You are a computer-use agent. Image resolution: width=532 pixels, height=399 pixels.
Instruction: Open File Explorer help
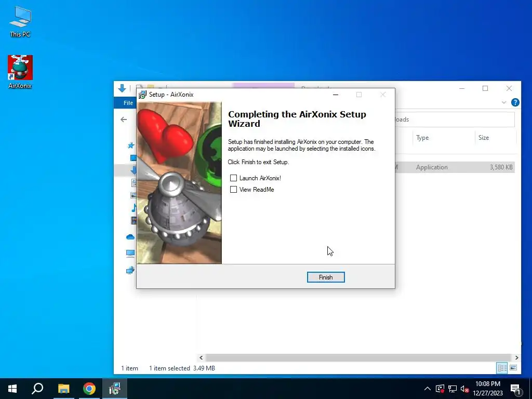pyautogui.click(x=515, y=102)
